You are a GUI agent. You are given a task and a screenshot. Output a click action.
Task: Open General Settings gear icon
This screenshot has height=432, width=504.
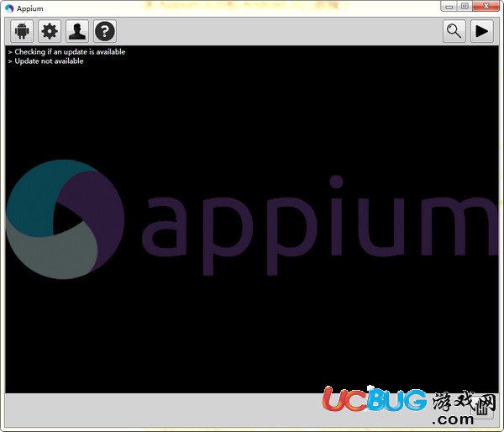pyautogui.click(x=50, y=31)
